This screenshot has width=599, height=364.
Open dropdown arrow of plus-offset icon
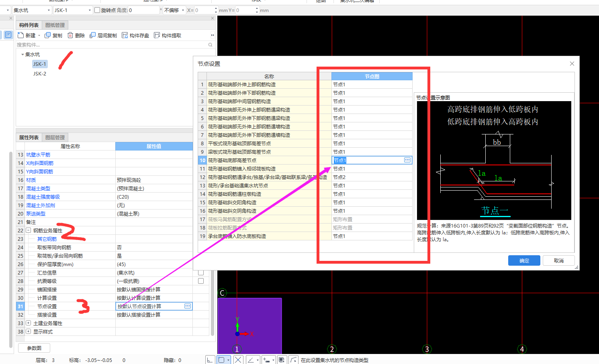pyautogui.click(x=274, y=360)
